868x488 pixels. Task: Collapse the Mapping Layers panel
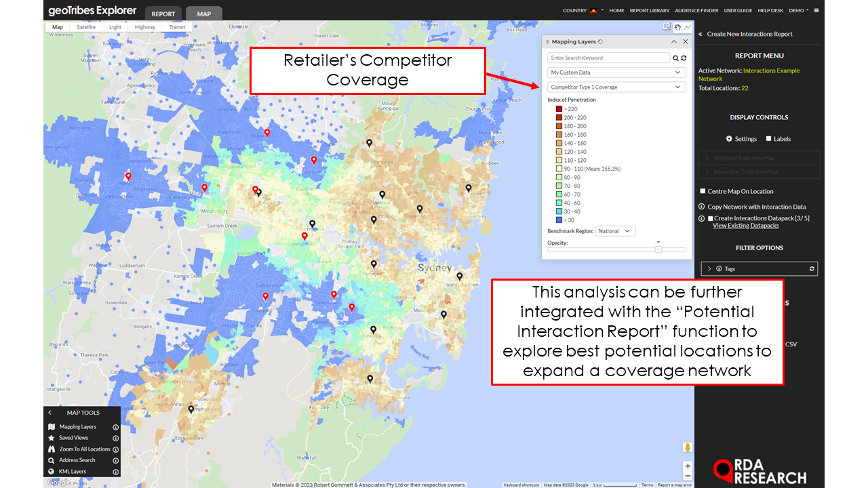click(674, 41)
